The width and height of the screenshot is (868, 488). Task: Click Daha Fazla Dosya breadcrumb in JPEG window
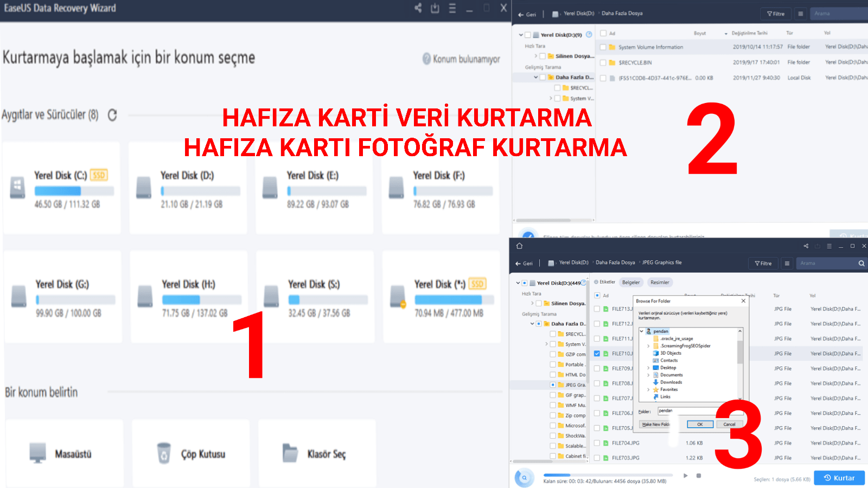615,262
